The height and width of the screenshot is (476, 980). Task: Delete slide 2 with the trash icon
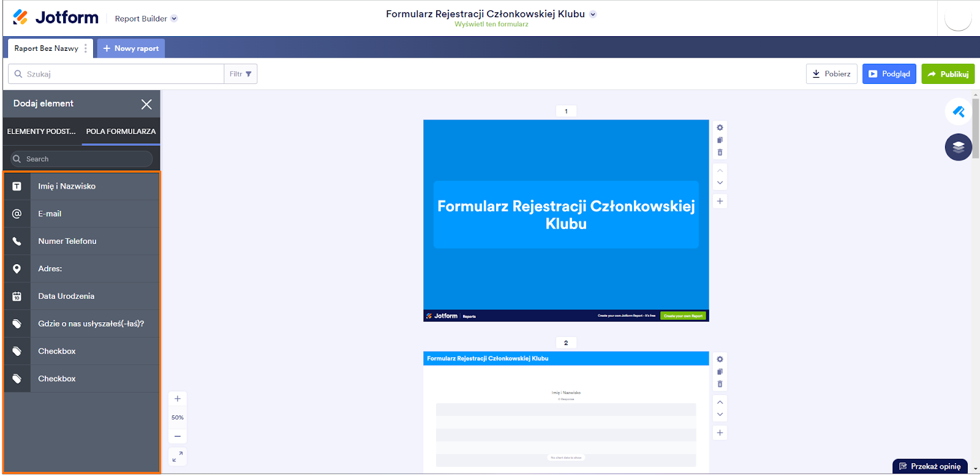[x=720, y=384]
